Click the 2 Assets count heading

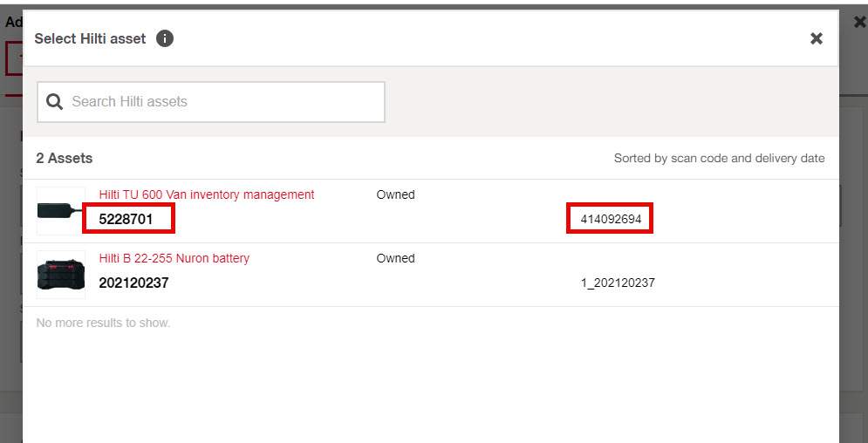[x=65, y=158]
